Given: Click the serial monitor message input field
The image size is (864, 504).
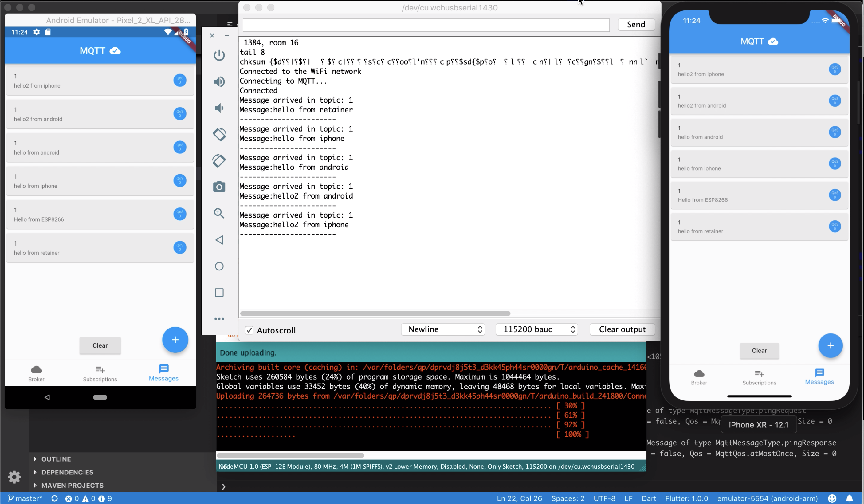Looking at the screenshot, I should (426, 25).
